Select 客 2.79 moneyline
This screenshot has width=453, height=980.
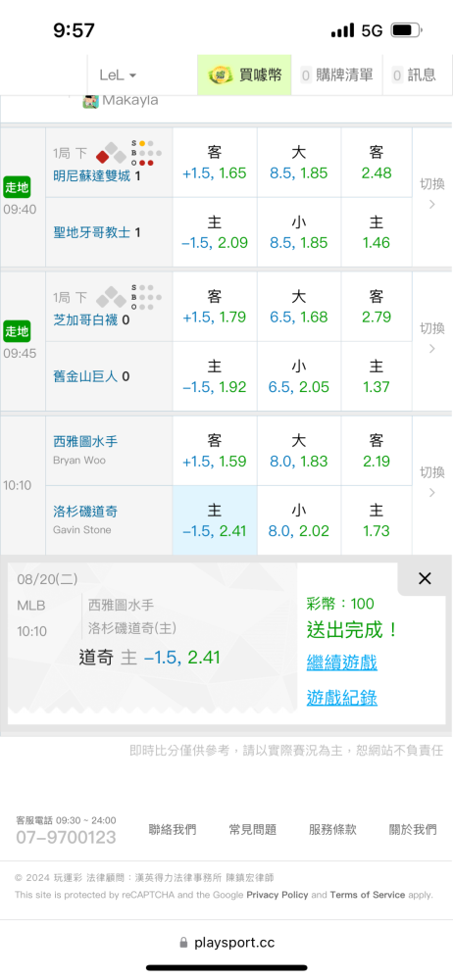pyautogui.click(x=377, y=307)
